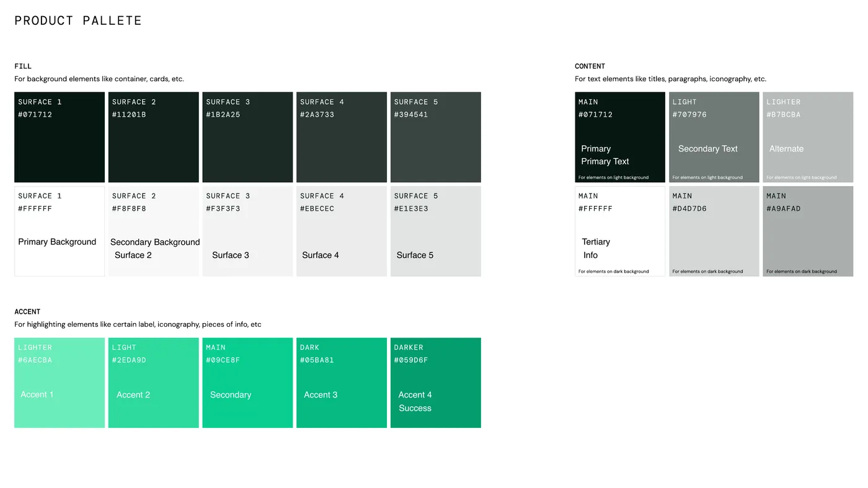Click the CONTENT section heading
This screenshot has height=488, width=868.
590,66
